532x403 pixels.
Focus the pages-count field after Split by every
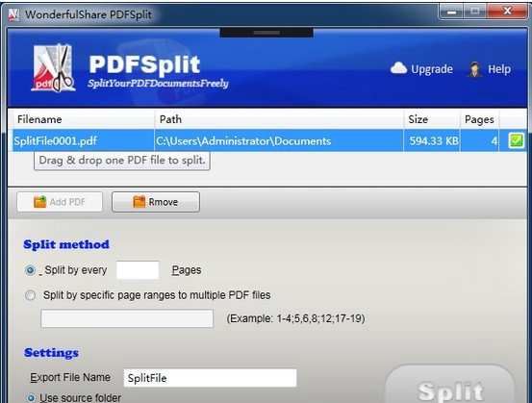(x=138, y=270)
